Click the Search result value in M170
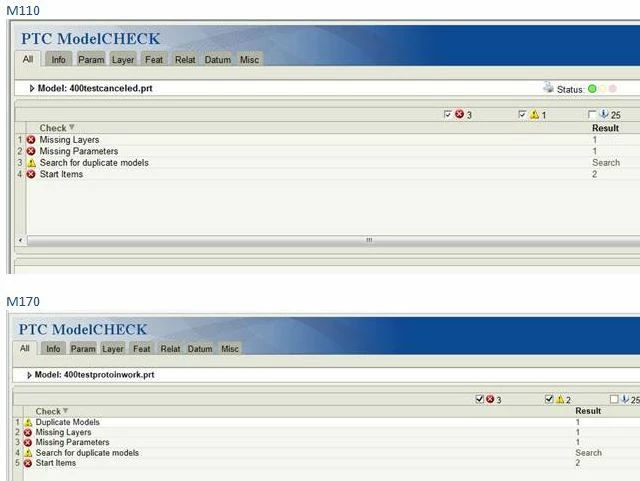The image size is (640, 481). point(588,452)
